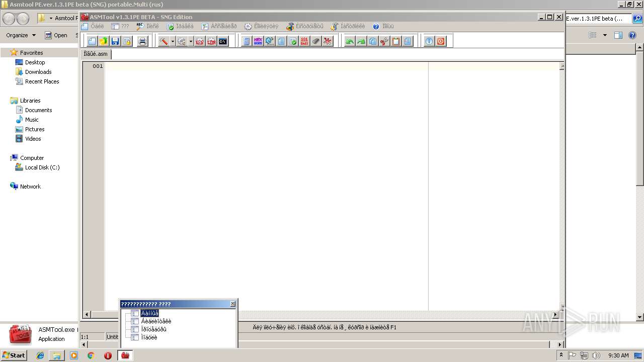644x362 pixels.
Task: Open Libraries in the Explorer sidebar
Action: 30,101
